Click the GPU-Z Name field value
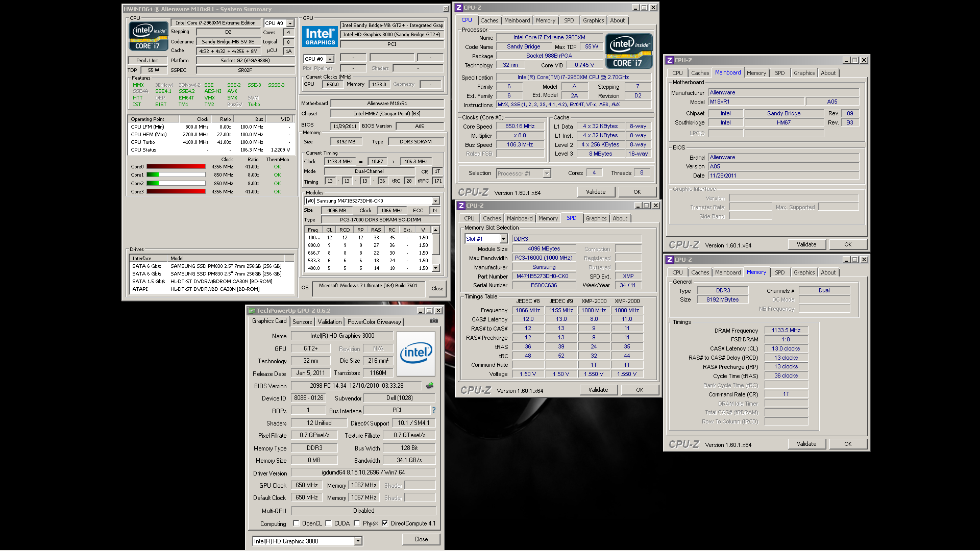 (x=342, y=336)
